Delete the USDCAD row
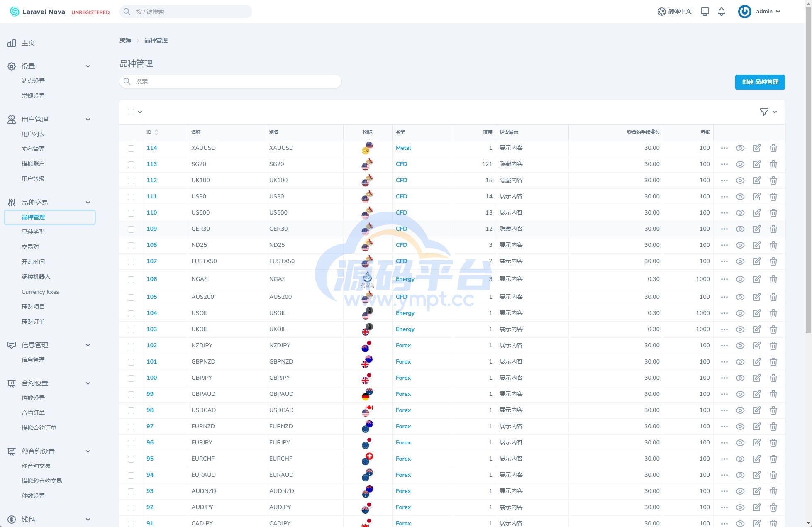Image resolution: width=812 pixels, height=527 pixels. (x=773, y=410)
